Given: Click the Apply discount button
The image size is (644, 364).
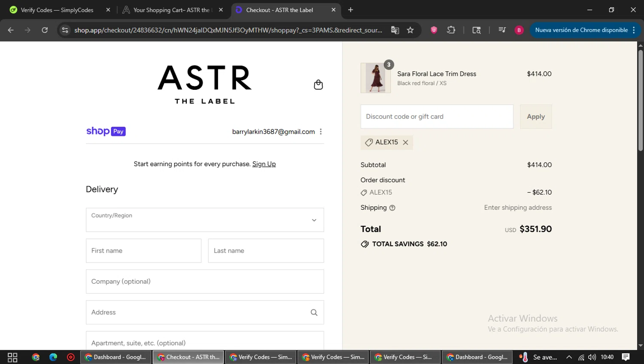Looking at the screenshot, I should click(536, 116).
